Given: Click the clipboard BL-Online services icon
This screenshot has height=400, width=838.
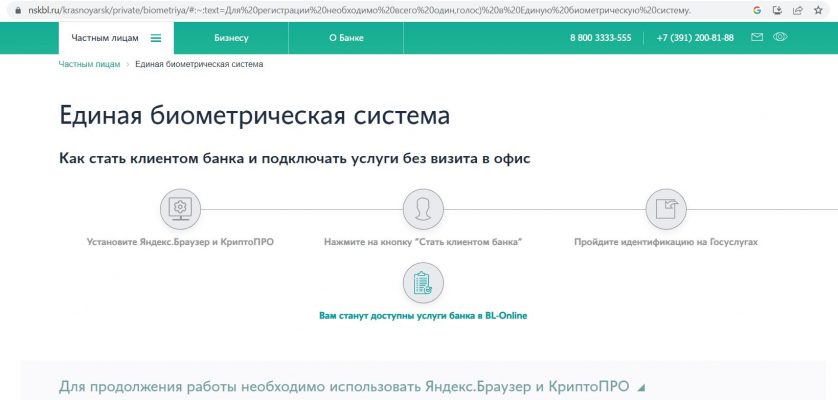Looking at the screenshot, I should [423, 283].
